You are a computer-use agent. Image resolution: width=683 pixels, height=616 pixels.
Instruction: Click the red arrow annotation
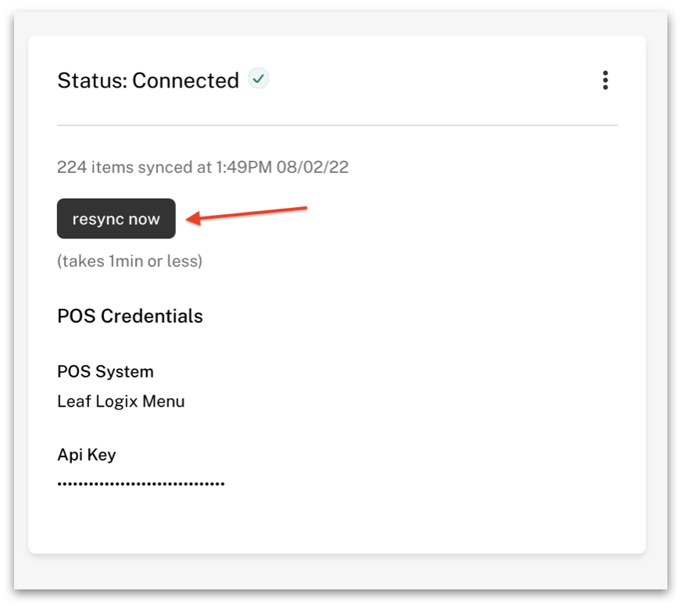click(246, 215)
